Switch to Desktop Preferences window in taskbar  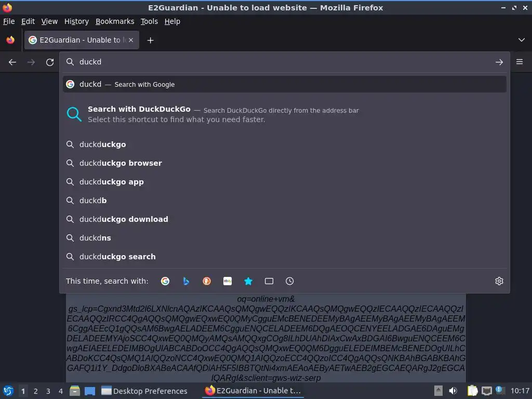(144, 391)
